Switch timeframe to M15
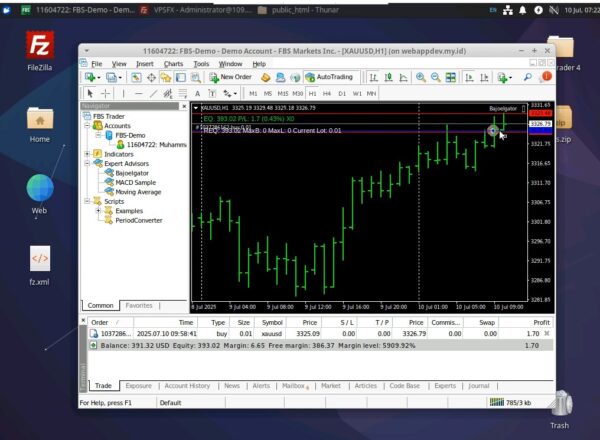Viewport: 600px width, 440px height. (283, 93)
